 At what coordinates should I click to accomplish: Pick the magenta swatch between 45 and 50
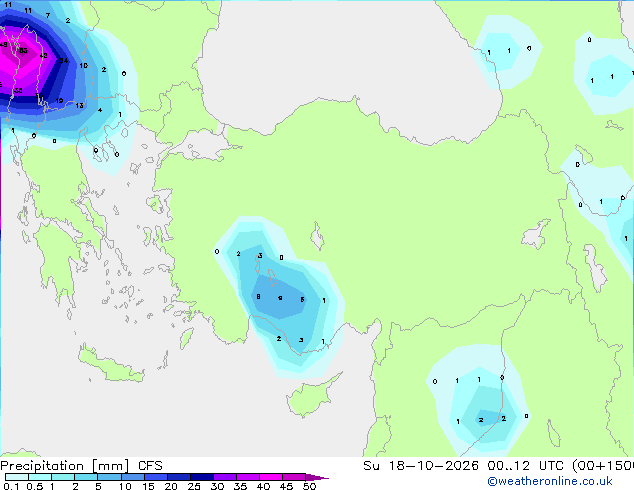click(294, 477)
